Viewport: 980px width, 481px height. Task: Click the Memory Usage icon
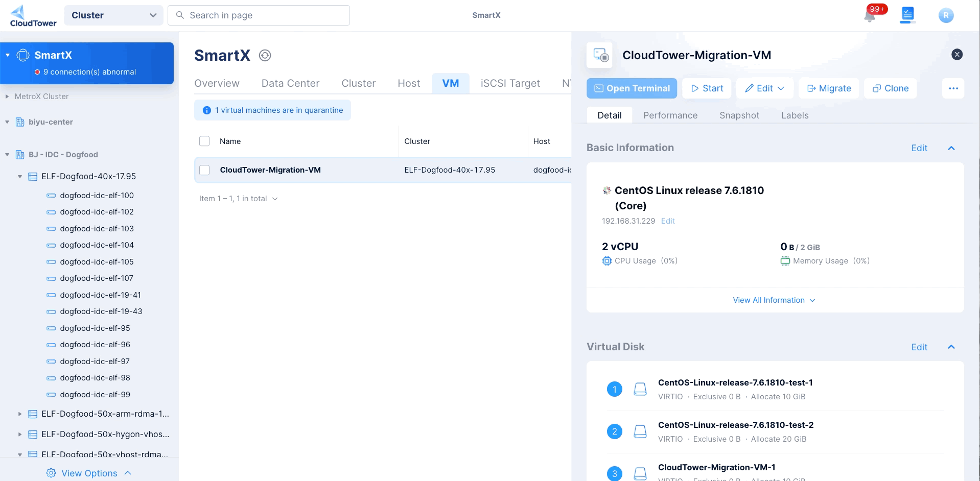785,261
